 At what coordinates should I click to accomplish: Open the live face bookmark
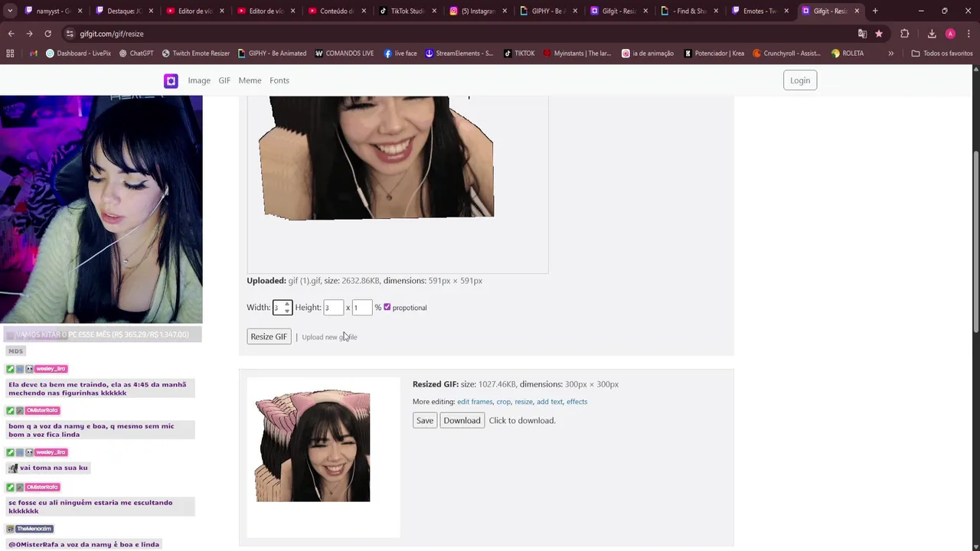tap(400, 54)
